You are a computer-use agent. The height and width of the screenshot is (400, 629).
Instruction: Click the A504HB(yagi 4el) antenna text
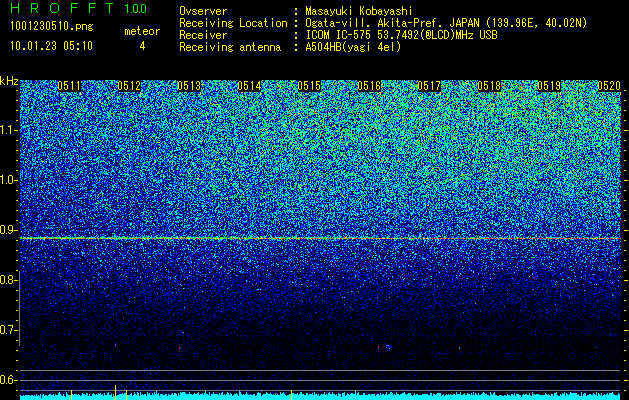[x=353, y=47]
